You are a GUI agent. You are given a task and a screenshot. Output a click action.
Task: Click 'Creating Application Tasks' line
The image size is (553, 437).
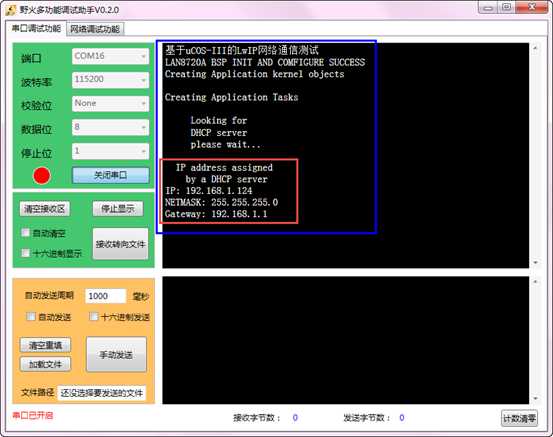tap(231, 97)
